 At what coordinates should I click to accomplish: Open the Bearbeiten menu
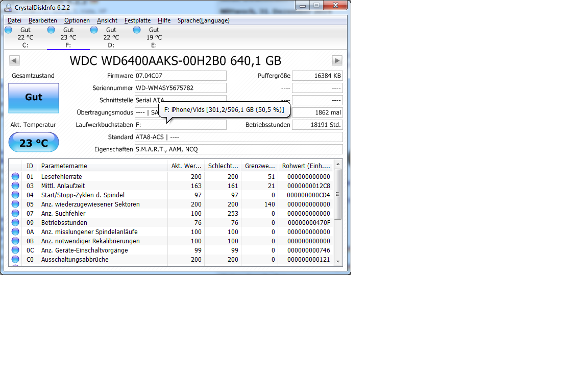[43, 20]
